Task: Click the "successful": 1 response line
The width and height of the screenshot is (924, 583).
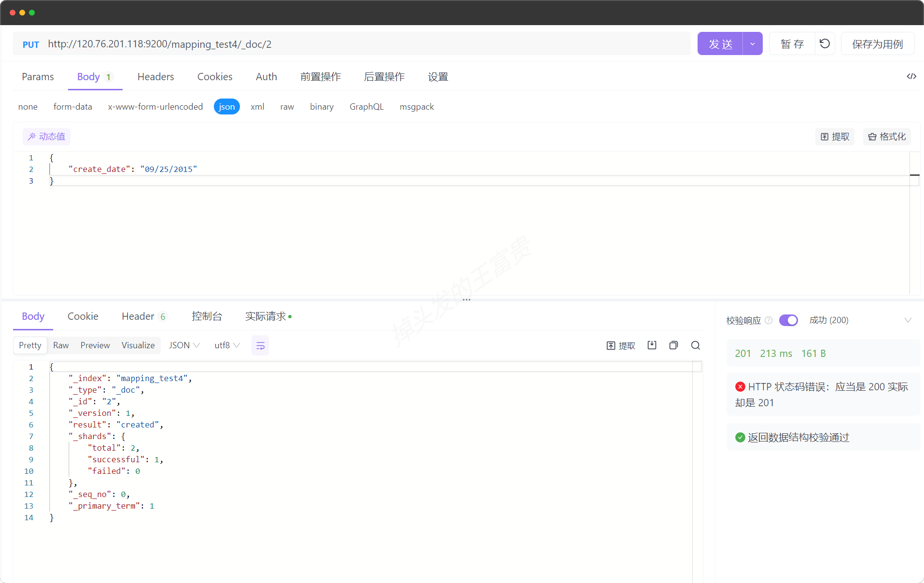Action: tap(126, 459)
